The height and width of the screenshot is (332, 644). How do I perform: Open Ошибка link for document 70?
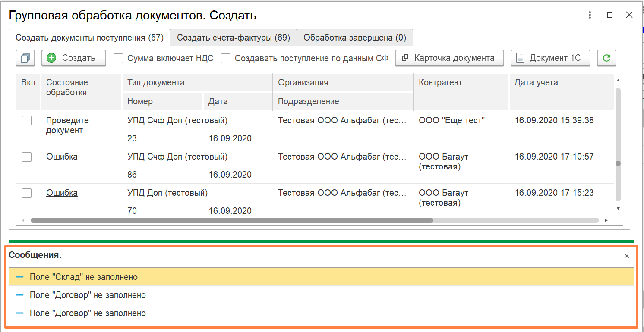click(62, 193)
